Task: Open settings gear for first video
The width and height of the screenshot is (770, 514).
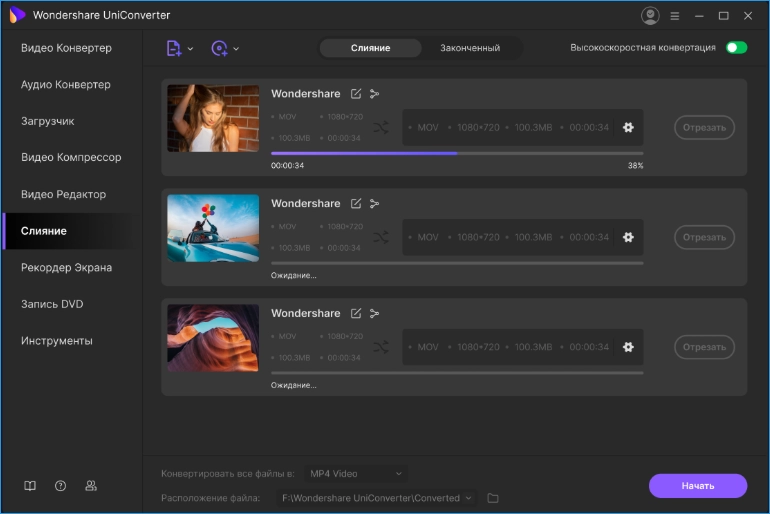Action: 628,128
